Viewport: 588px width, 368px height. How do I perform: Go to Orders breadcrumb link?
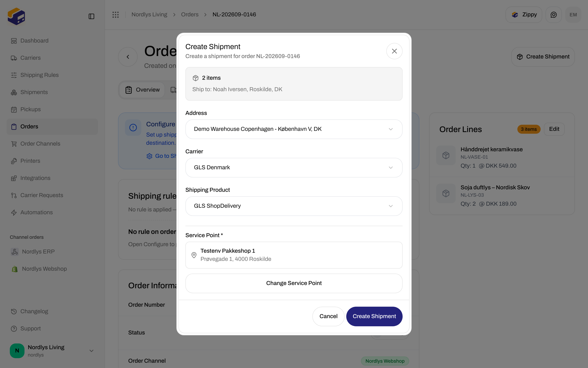pyautogui.click(x=190, y=15)
